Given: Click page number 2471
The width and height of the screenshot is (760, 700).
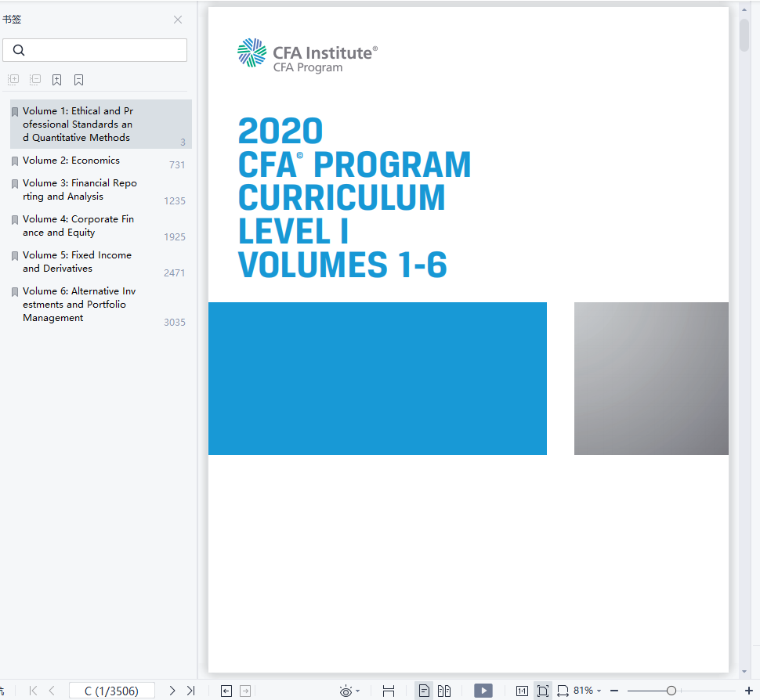Looking at the screenshot, I should coord(175,272).
